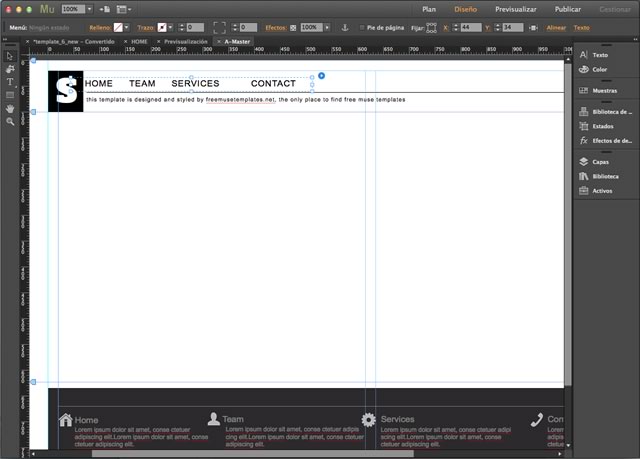Viewport: 640px width, 459px height.
Task: Select the Crop tool
Action: click(10, 69)
